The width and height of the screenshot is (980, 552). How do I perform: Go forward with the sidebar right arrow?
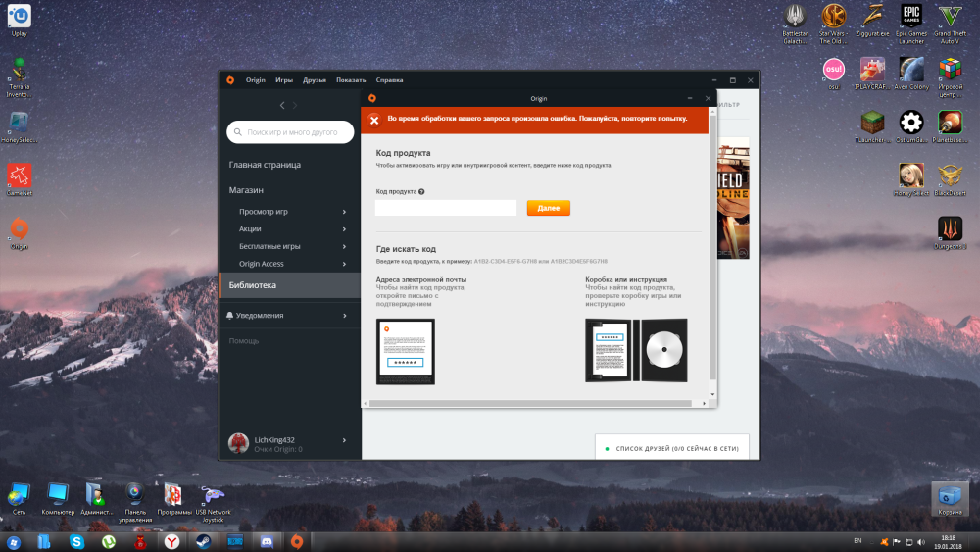click(295, 105)
